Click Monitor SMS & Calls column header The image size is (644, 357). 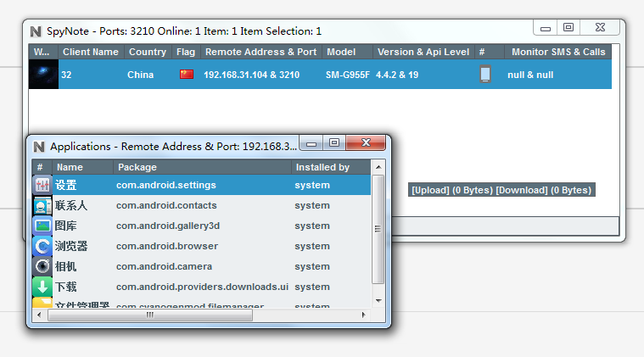point(558,52)
